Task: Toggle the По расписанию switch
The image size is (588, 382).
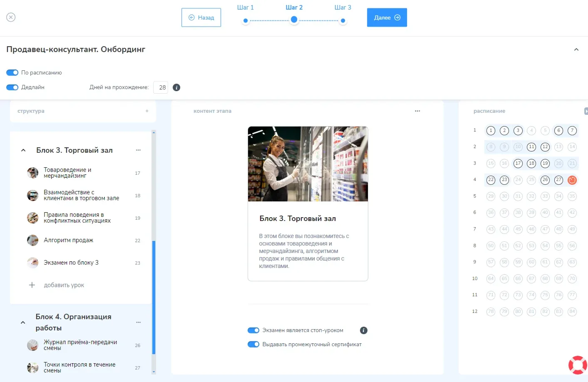Action: tap(12, 73)
